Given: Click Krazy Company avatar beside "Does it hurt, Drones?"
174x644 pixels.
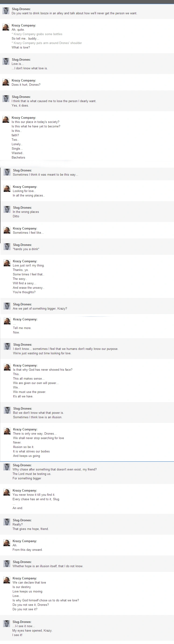Looking at the screenshot, I should click(6, 82).
